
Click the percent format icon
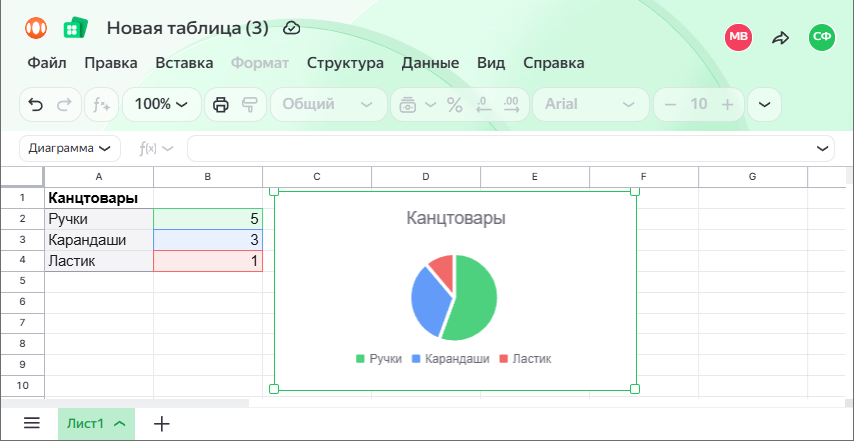pos(455,104)
